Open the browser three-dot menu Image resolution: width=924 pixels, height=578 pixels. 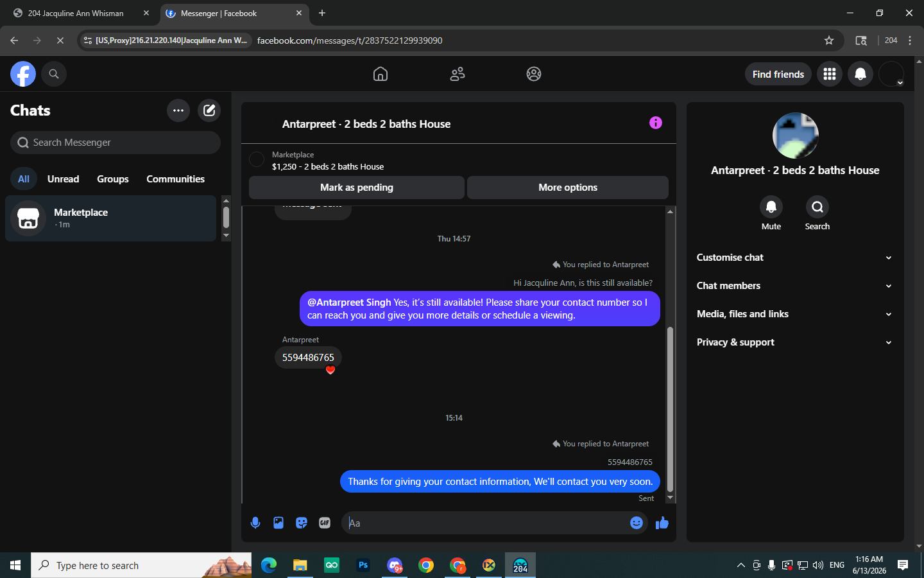[910, 40]
